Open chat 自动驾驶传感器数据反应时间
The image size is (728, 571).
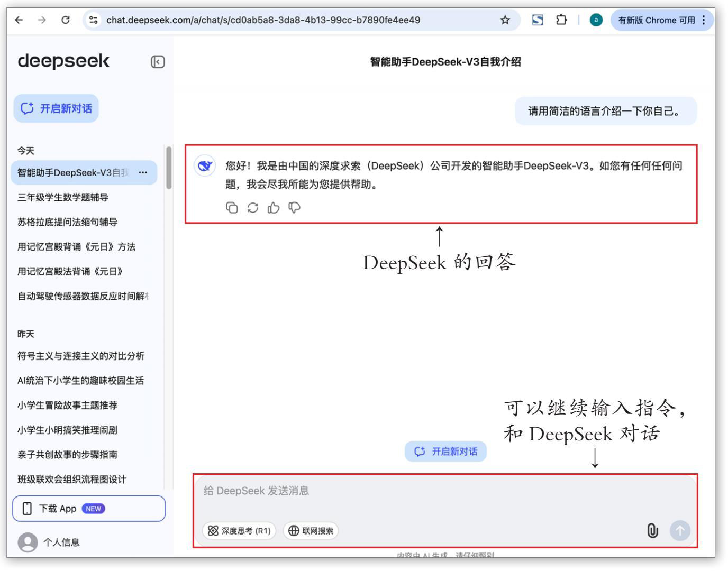point(83,296)
